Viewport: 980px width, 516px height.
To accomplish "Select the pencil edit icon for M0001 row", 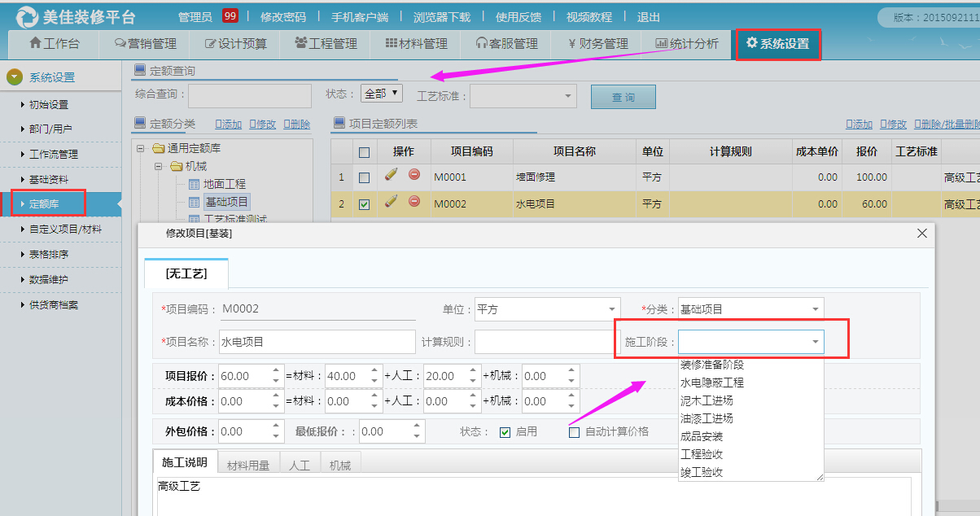I will (x=391, y=176).
